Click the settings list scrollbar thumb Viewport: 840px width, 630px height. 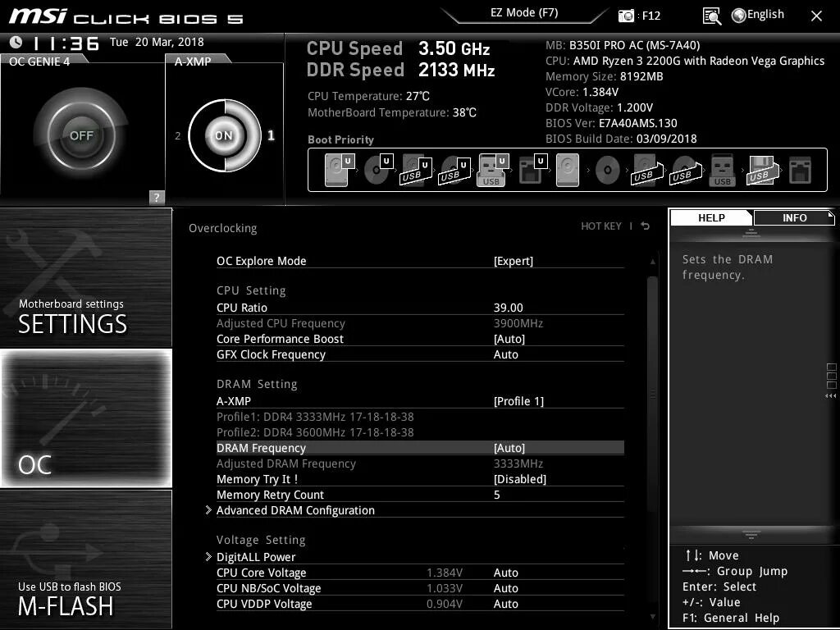coord(652,395)
